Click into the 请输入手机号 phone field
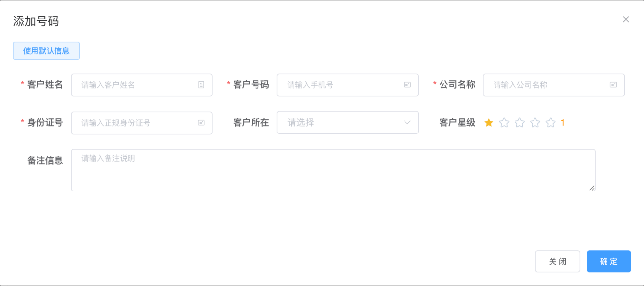 [341, 85]
